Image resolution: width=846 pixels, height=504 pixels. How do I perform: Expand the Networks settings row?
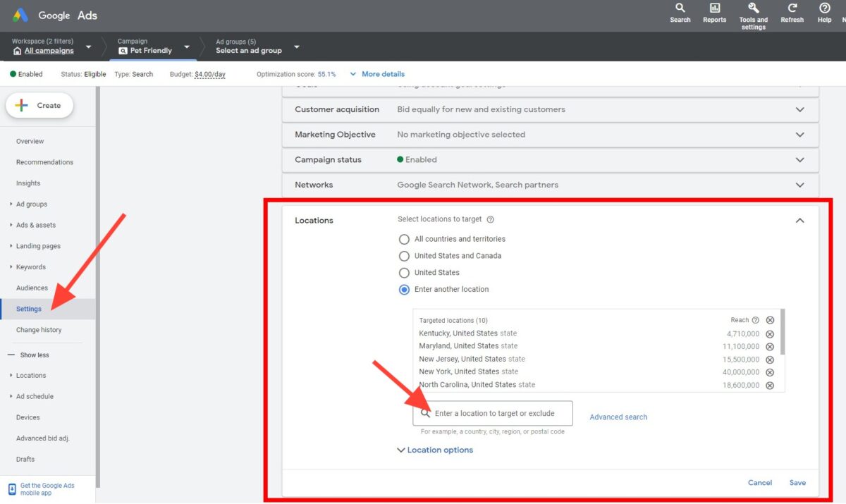[x=799, y=185]
